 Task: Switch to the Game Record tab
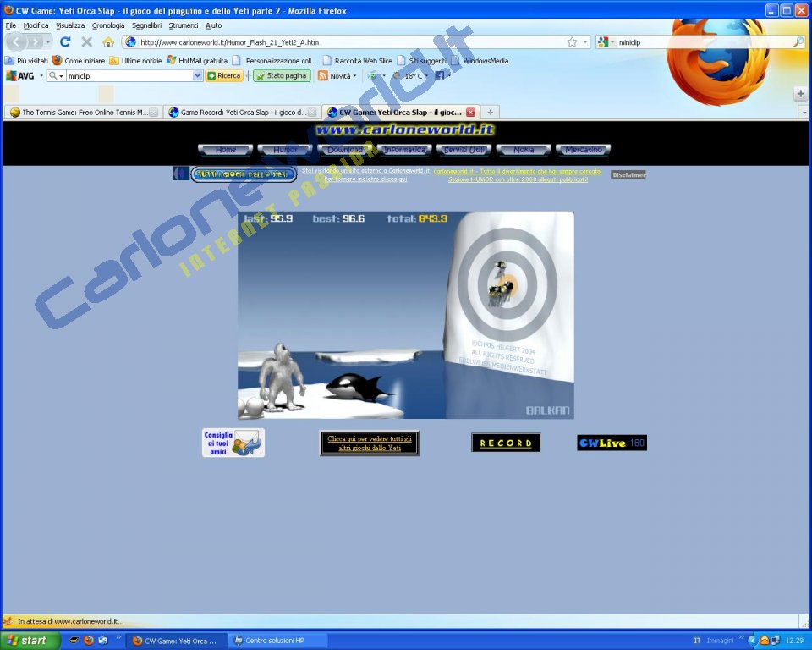pyautogui.click(x=243, y=112)
